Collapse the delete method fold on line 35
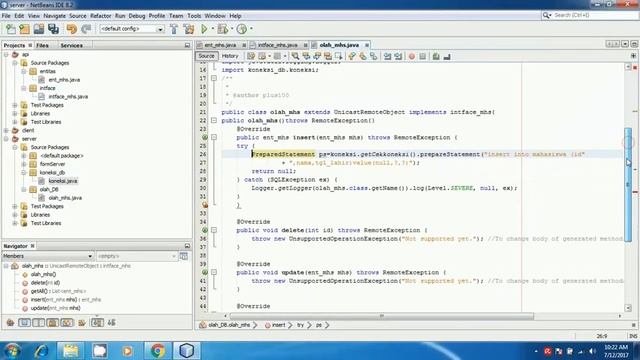The width and height of the screenshot is (640, 360). click(x=213, y=230)
